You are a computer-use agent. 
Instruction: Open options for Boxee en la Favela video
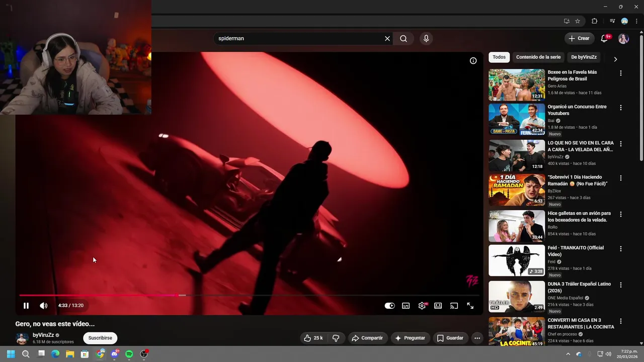[620, 73]
